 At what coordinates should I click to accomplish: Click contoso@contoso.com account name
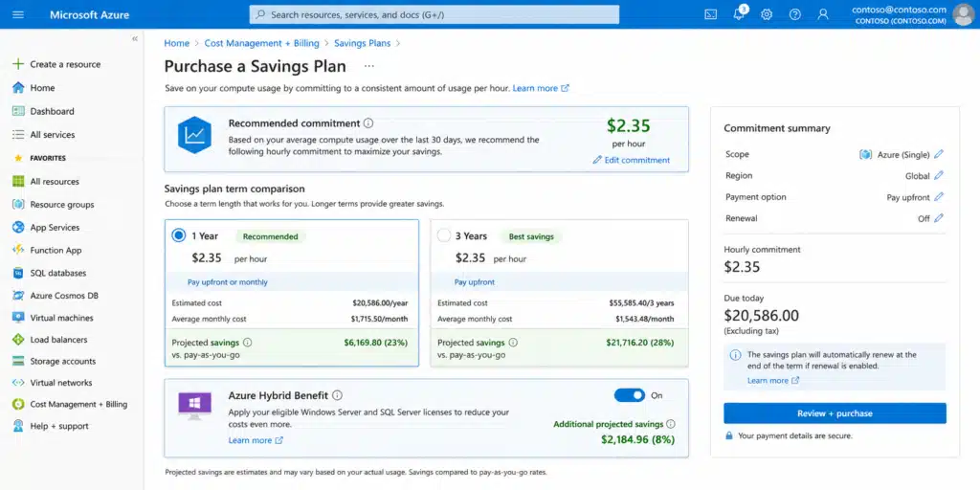[x=899, y=10]
